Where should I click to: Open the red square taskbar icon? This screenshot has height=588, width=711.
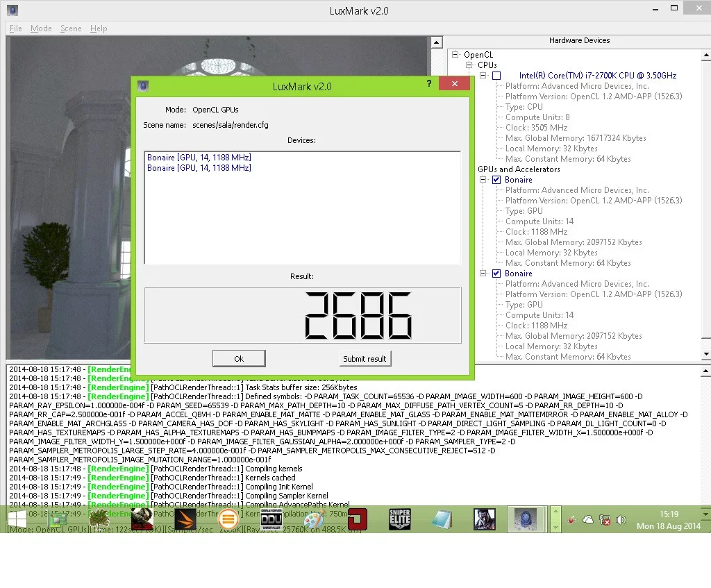(x=357, y=519)
